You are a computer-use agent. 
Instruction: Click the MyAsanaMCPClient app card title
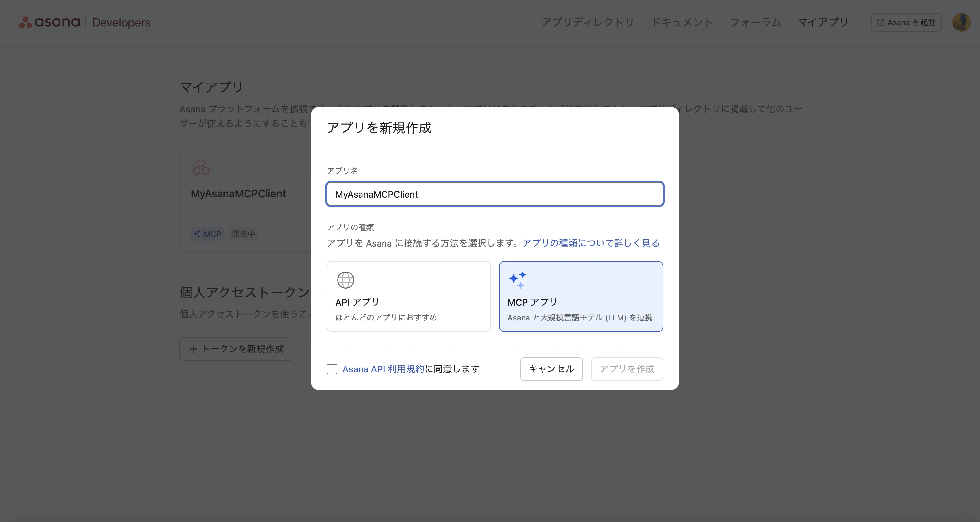click(x=238, y=194)
